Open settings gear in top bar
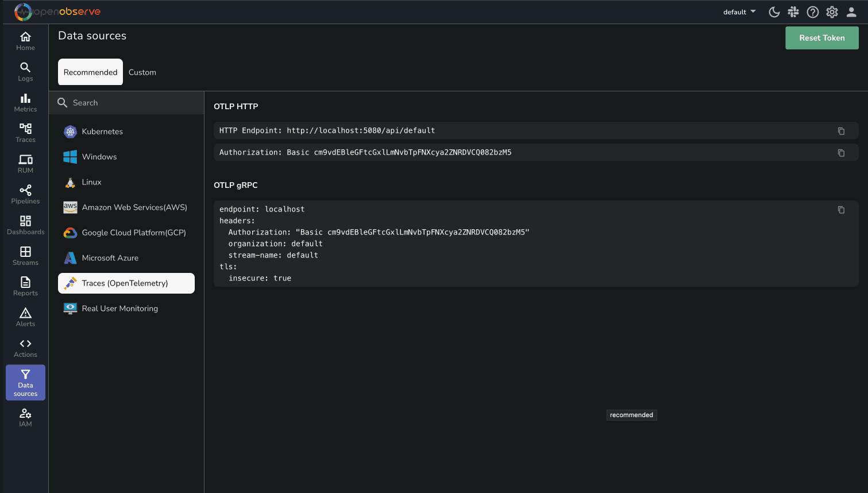868x493 pixels. (832, 12)
